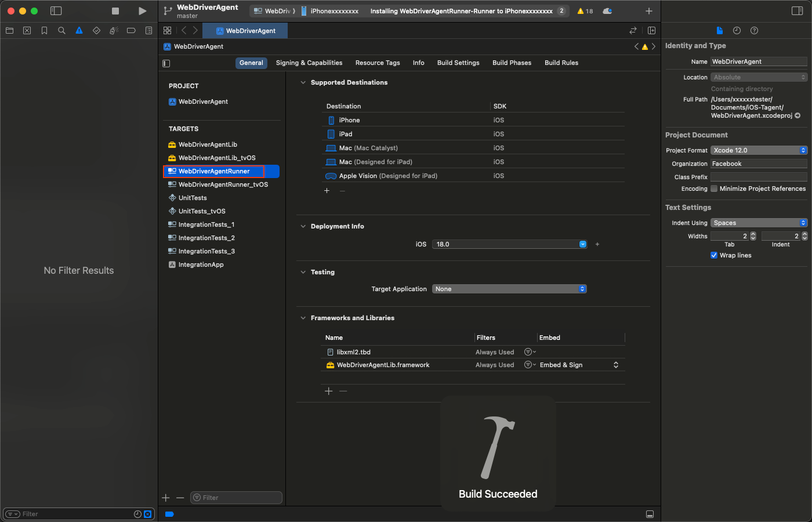812x522 pixels.
Task: Click the Organization text field
Action: tap(759, 164)
